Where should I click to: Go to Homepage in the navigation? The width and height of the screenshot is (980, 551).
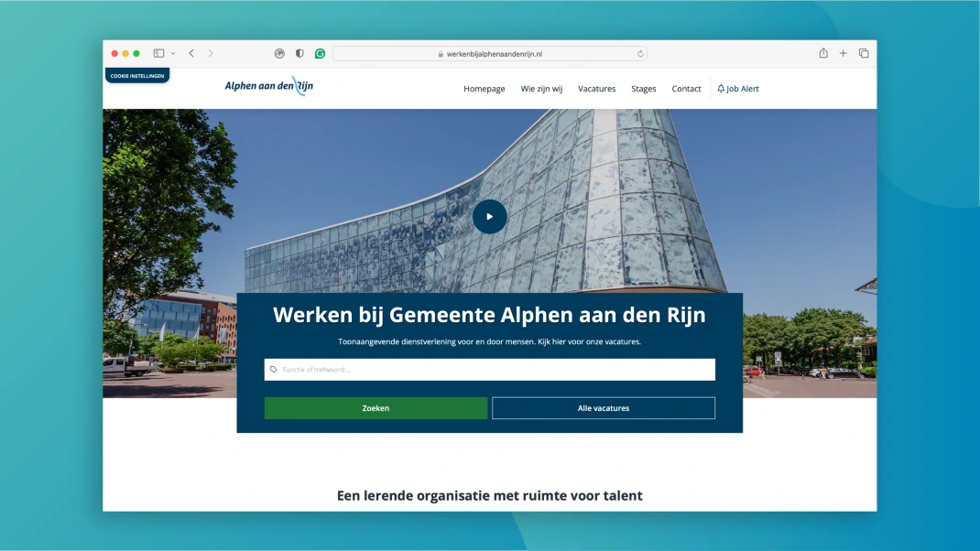[x=485, y=89]
